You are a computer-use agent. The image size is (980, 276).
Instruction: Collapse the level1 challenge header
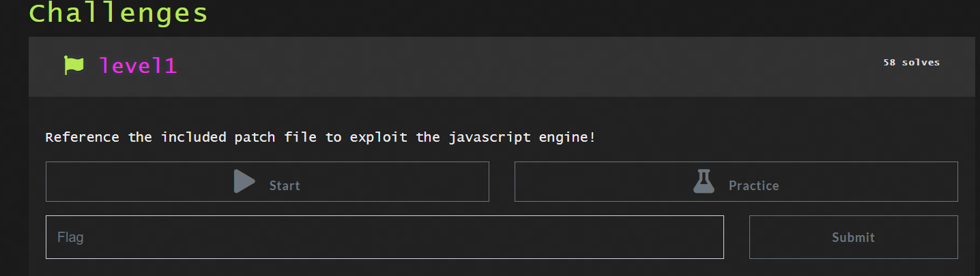click(502, 66)
